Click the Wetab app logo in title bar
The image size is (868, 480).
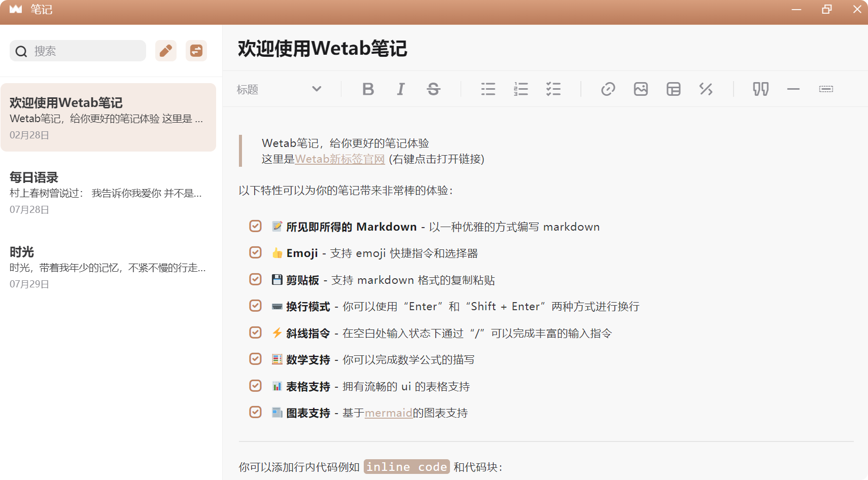[x=16, y=9]
